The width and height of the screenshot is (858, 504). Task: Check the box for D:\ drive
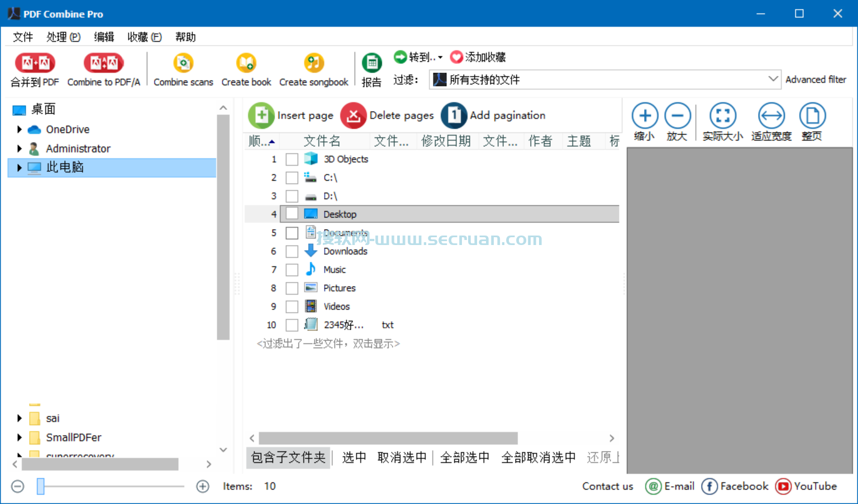click(x=292, y=196)
